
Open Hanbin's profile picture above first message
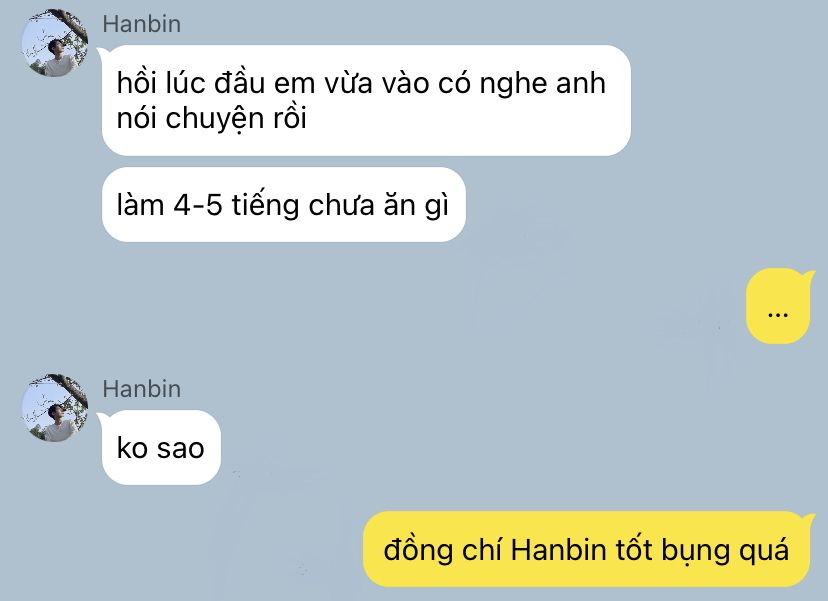click(55, 43)
